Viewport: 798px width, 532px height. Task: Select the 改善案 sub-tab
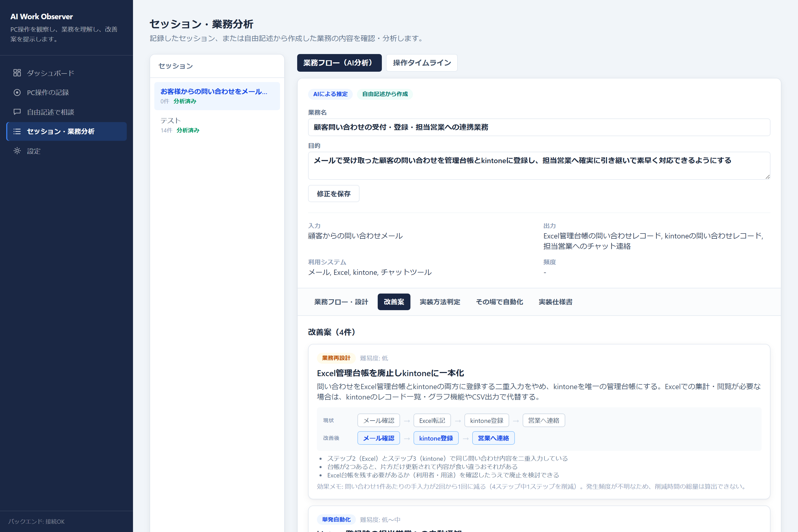[x=394, y=302]
